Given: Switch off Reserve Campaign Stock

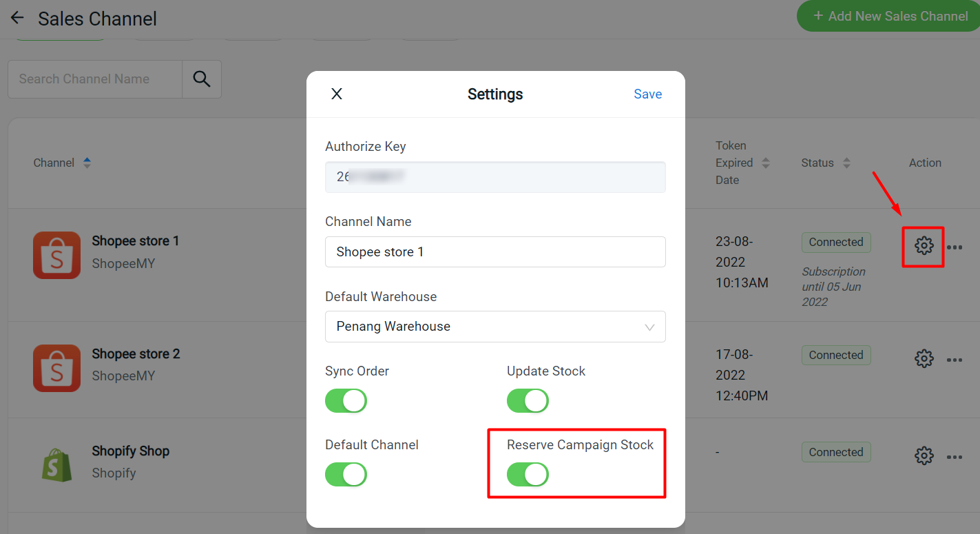Looking at the screenshot, I should [528, 475].
